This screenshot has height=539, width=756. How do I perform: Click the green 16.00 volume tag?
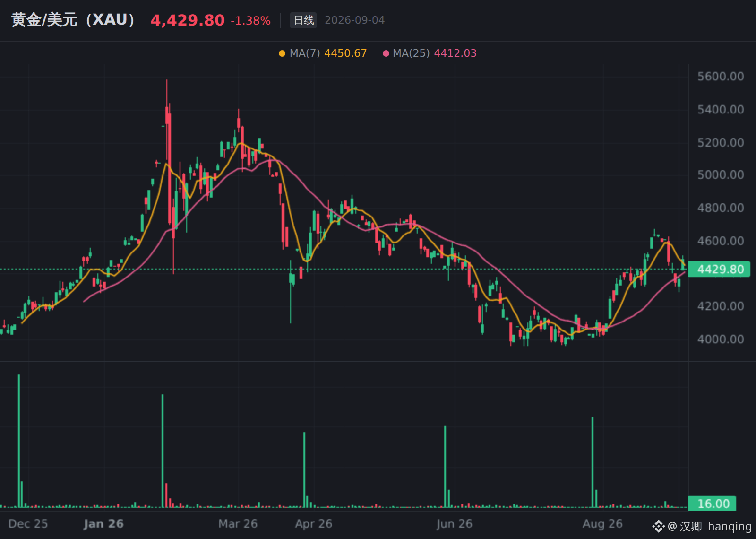coord(713,504)
